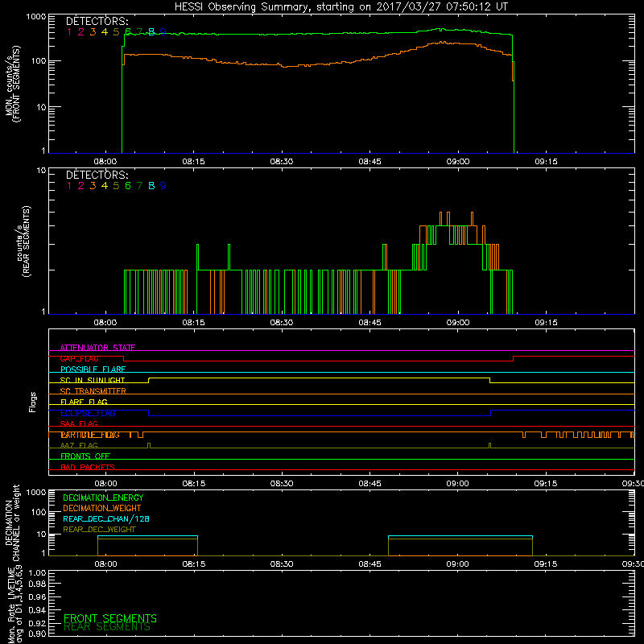Viewport: 644px width, 644px height.
Task: Click orange detector '3' in front segments legend
Action: click(x=93, y=31)
